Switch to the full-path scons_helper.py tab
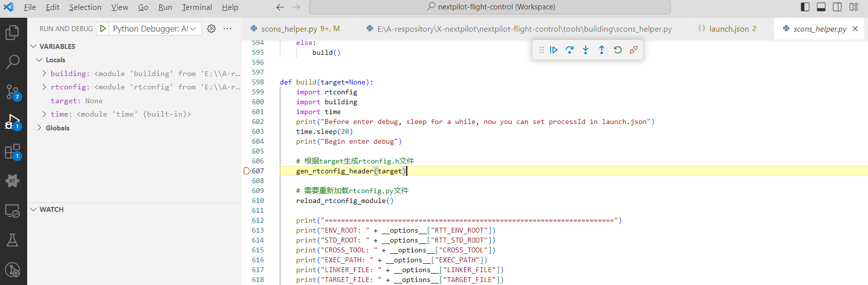Image resolution: width=868 pixels, height=285 pixels. pyautogui.click(x=523, y=29)
